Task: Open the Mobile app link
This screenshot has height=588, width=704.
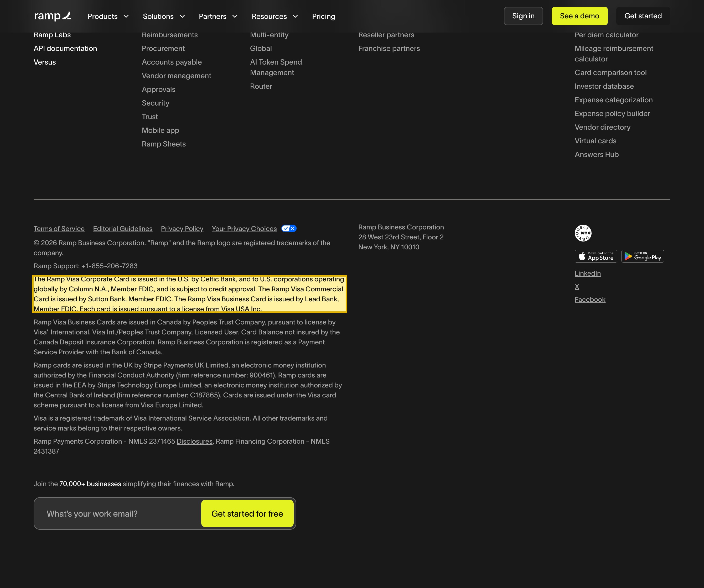Action: pyautogui.click(x=160, y=130)
